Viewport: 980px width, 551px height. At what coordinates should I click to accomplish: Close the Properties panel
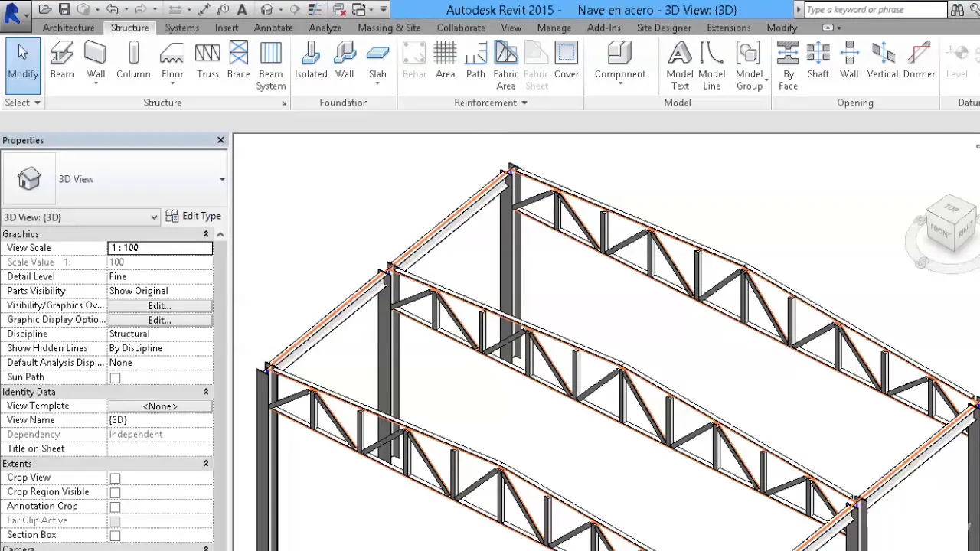pos(220,140)
